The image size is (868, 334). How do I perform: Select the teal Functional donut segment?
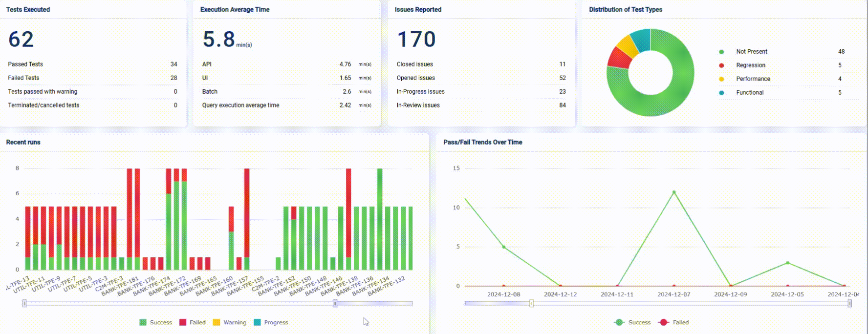pos(641,39)
